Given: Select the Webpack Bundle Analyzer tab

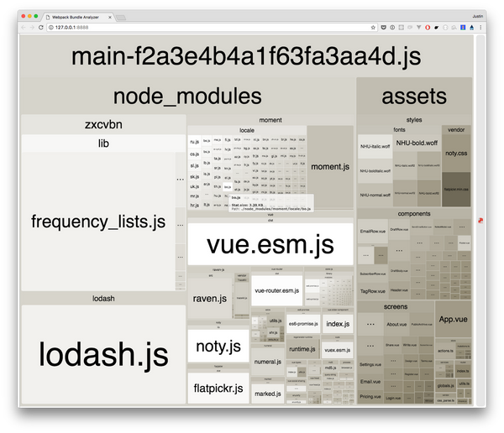Looking at the screenshot, I should tap(76, 18).
